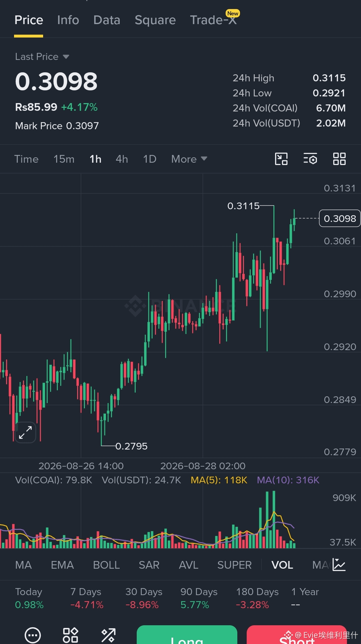Toggle the VOL sub-indicator

click(282, 565)
